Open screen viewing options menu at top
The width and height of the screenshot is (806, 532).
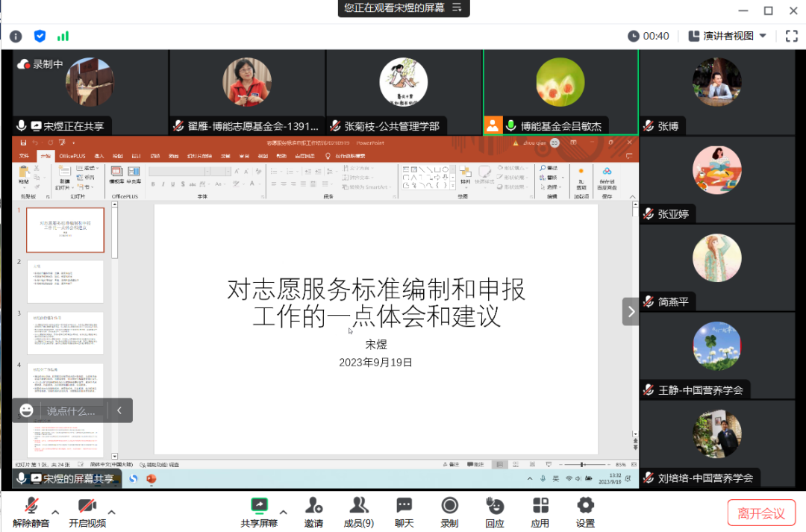(457, 8)
